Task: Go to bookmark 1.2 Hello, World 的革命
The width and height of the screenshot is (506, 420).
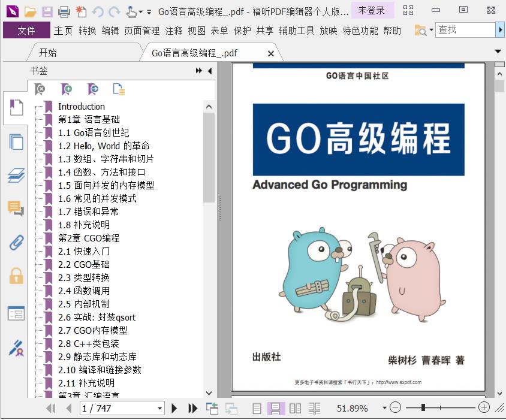Action: (x=104, y=146)
